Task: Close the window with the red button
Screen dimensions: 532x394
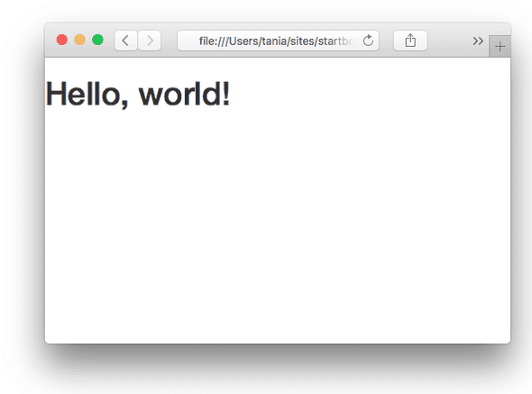Action: pyautogui.click(x=62, y=40)
